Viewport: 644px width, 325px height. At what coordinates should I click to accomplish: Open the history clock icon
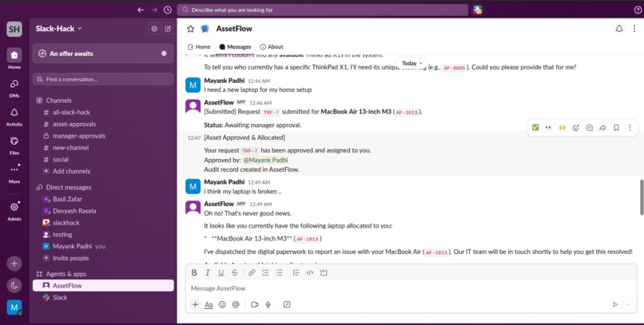[168, 10]
